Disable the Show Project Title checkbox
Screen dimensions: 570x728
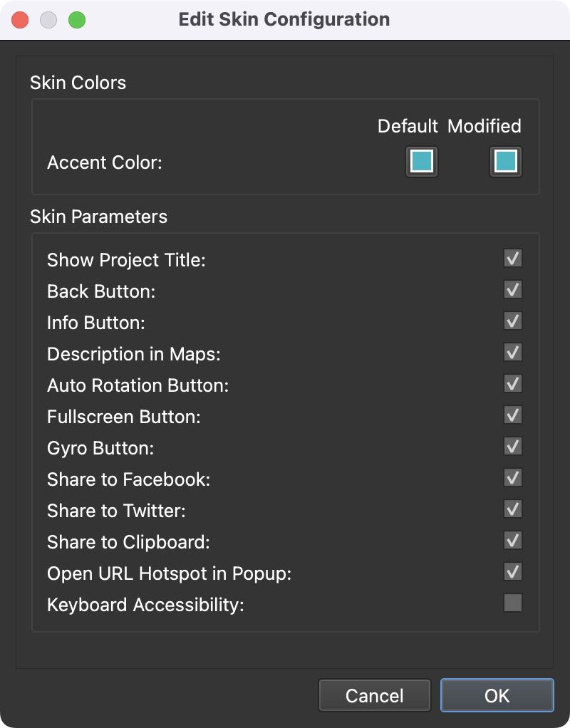pos(512,258)
